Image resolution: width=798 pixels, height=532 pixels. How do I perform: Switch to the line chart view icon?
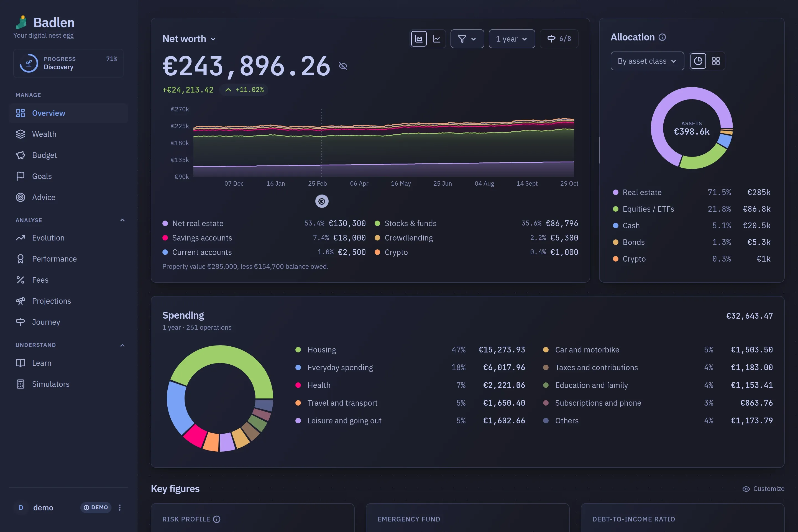(x=436, y=39)
